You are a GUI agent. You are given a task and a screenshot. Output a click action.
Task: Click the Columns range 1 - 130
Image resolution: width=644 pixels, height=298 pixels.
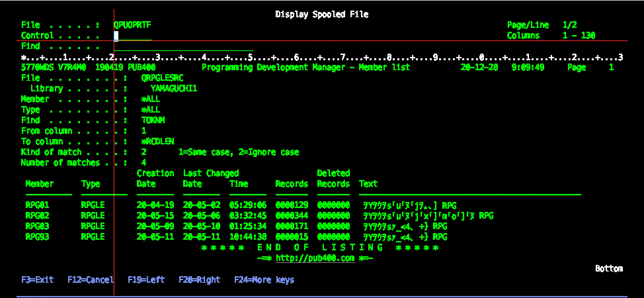(x=579, y=35)
